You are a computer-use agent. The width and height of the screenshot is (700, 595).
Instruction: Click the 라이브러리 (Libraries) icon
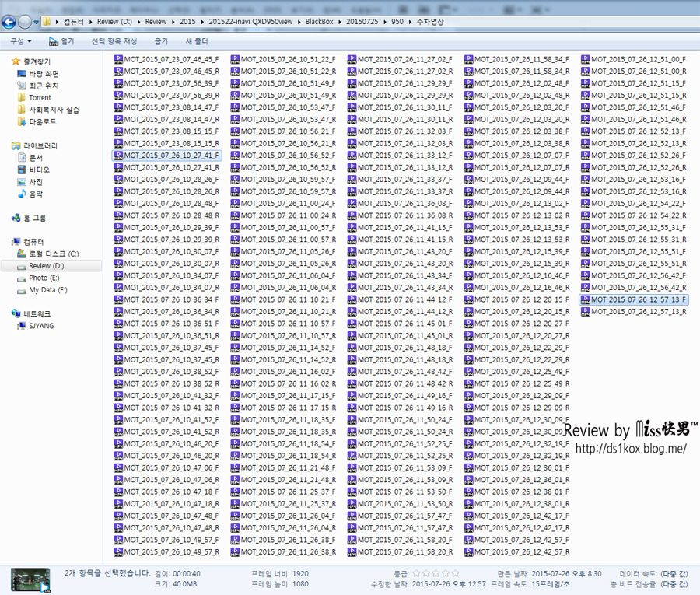16,145
